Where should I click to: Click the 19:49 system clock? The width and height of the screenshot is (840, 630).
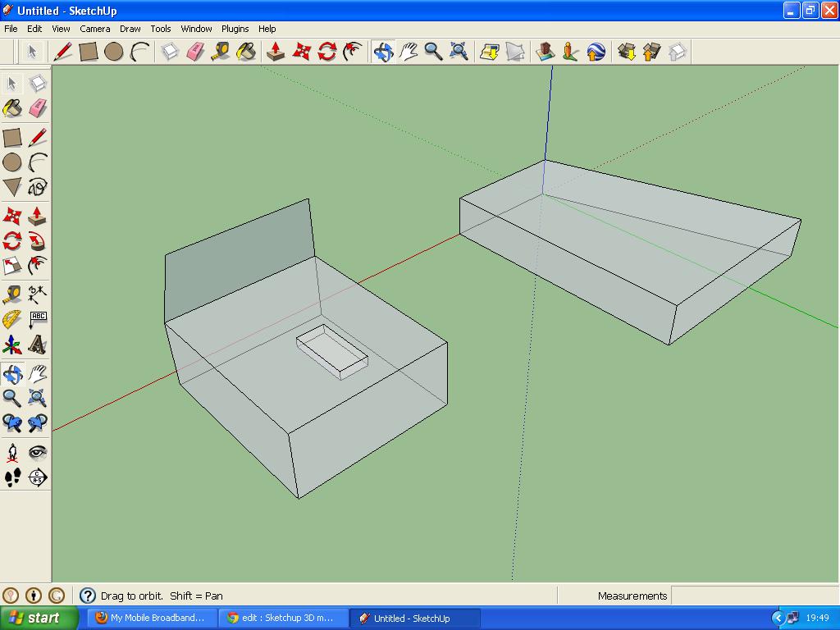[818, 618]
